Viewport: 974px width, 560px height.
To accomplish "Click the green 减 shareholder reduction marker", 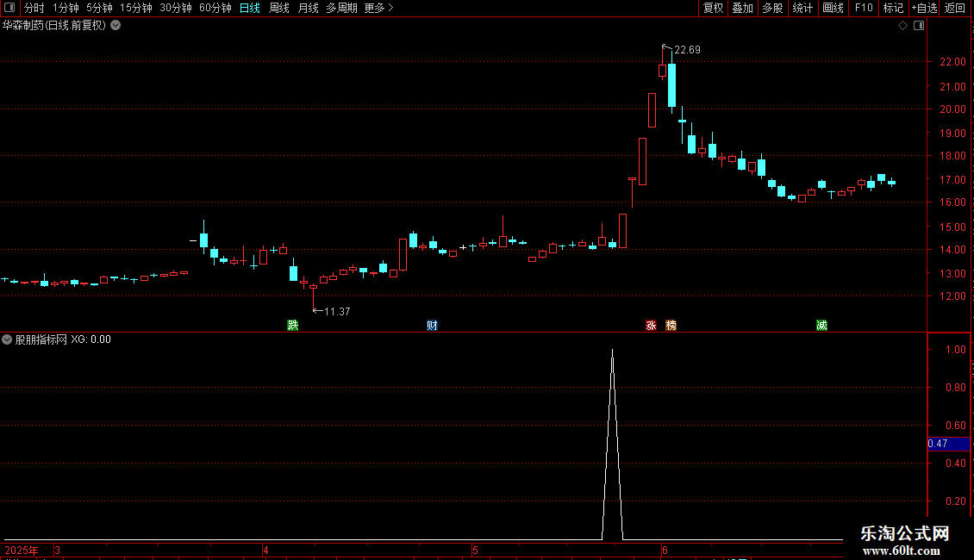I will point(821,326).
